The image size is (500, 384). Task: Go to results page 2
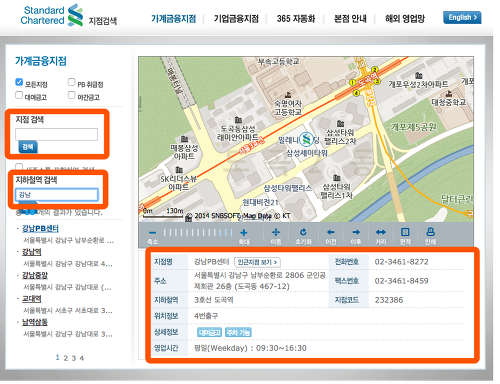pyautogui.click(x=66, y=358)
